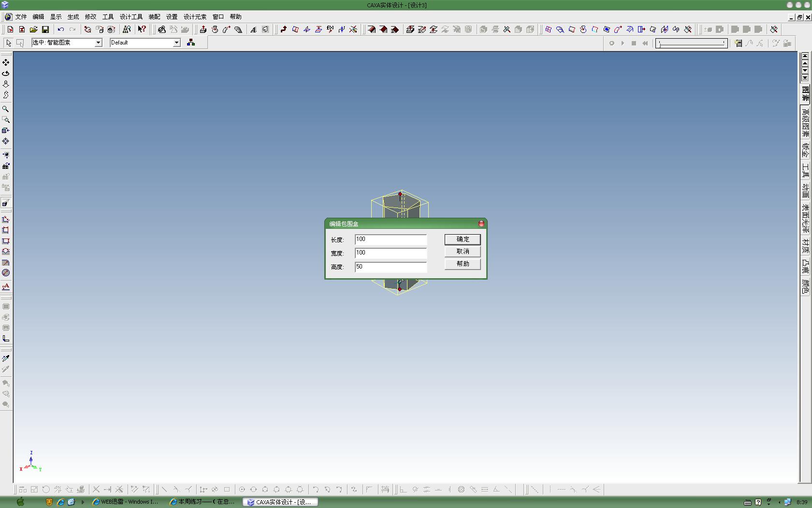Switch to the 钣金 catalog tab
Image resolution: width=812 pixels, height=508 pixels.
(805, 150)
